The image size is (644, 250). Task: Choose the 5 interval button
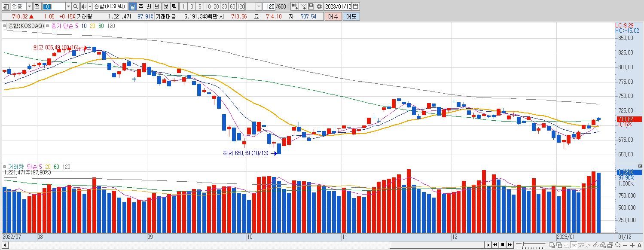coord(200,6)
